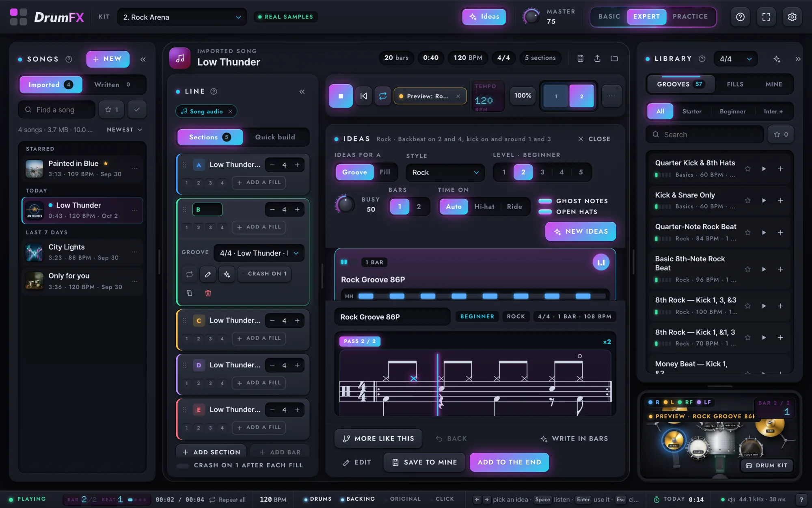Open the library 4/4 time signature dropdown
The height and width of the screenshot is (508, 812).
pyautogui.click(x=735, y=59)
